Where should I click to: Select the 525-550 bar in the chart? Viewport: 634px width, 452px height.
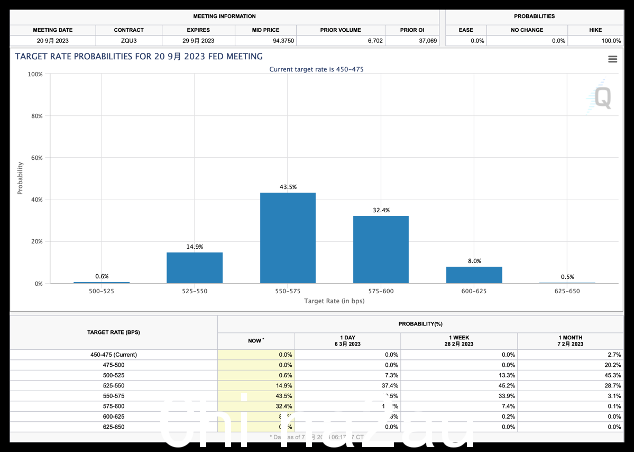(194, 268)
